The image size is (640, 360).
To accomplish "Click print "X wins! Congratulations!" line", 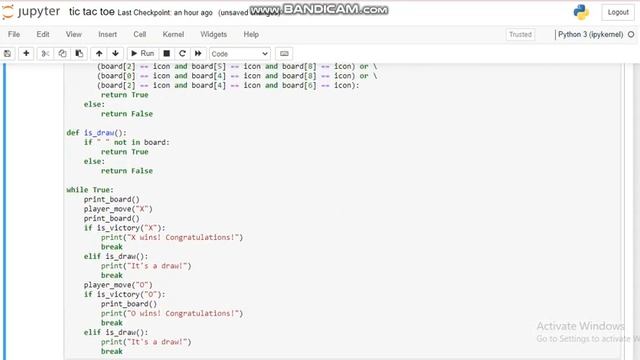I will (172, 237).
